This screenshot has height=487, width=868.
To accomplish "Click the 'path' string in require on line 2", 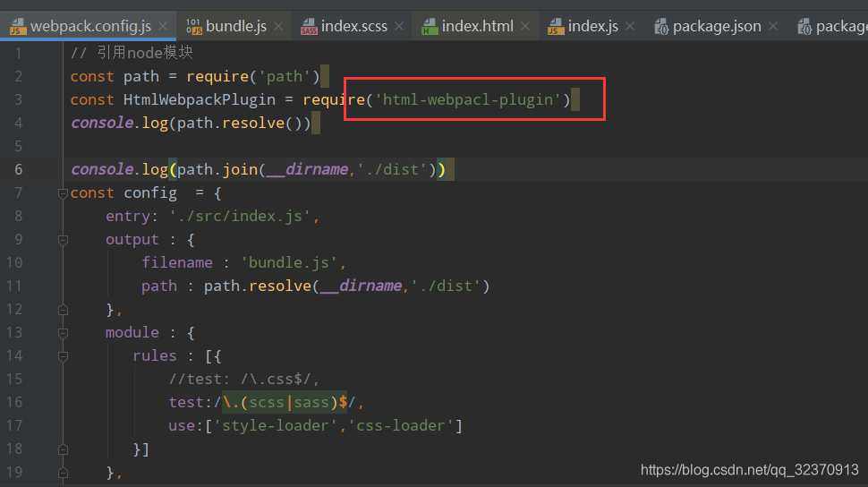I will click(x=285, y=76).
